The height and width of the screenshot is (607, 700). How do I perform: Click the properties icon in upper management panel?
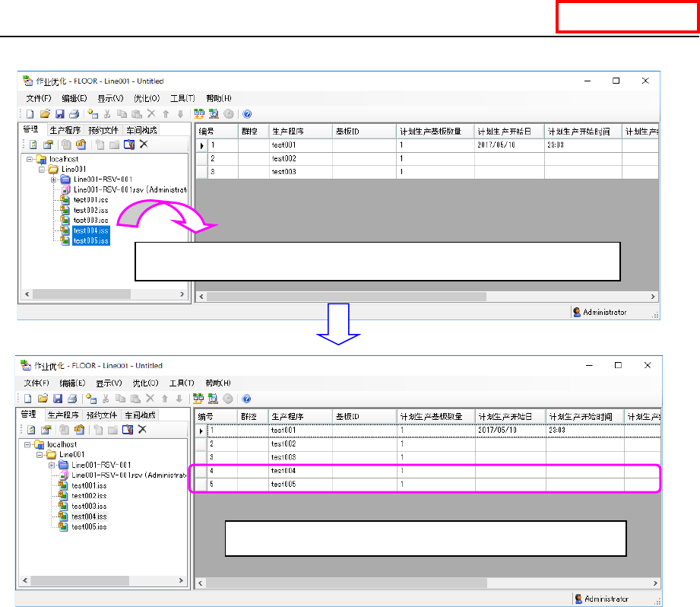(48, 145)
